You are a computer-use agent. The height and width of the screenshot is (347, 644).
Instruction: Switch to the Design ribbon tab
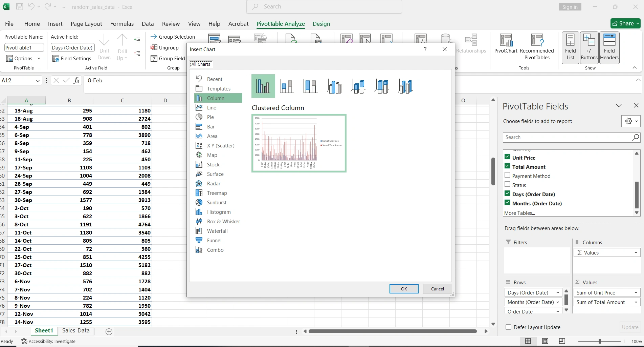tap(321, 24)
